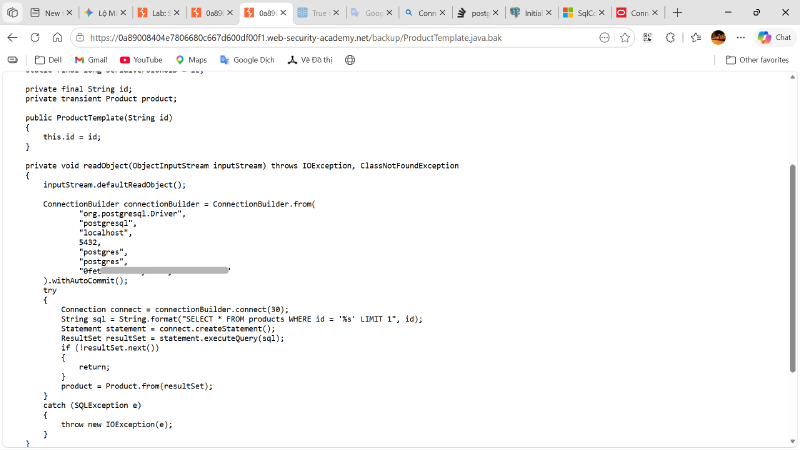
Task: Open the YouTube bookmark
Action: click(x=141, y=60)
